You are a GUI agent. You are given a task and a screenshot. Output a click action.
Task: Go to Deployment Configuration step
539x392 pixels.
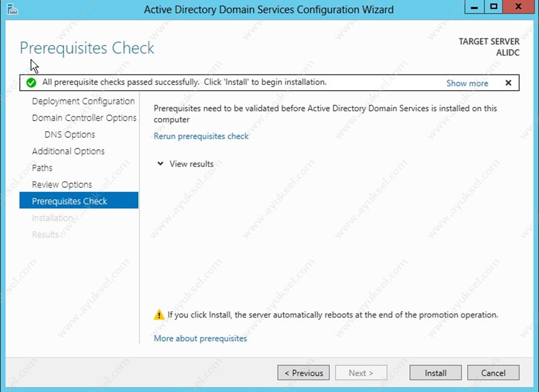click(83, 101)
